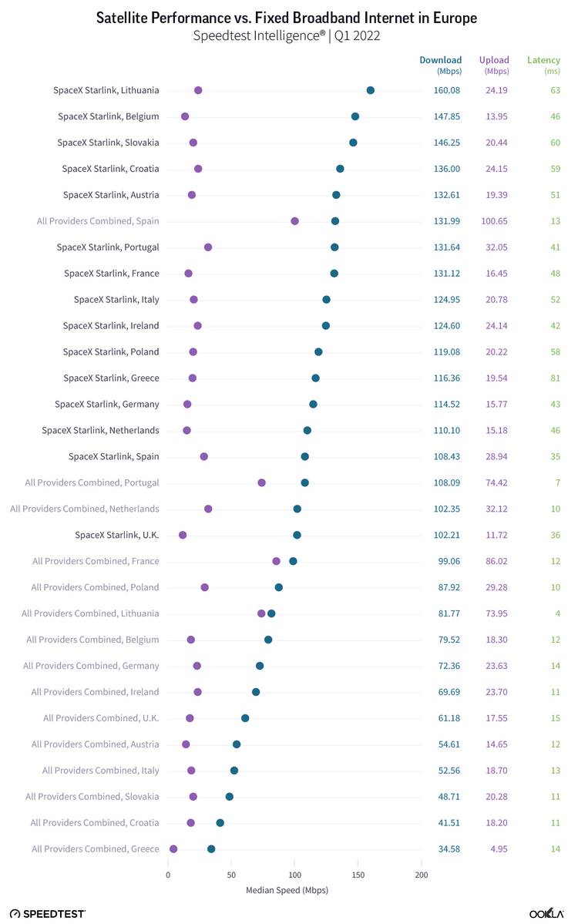Click Spain All Providers purple upload dot

294,221
